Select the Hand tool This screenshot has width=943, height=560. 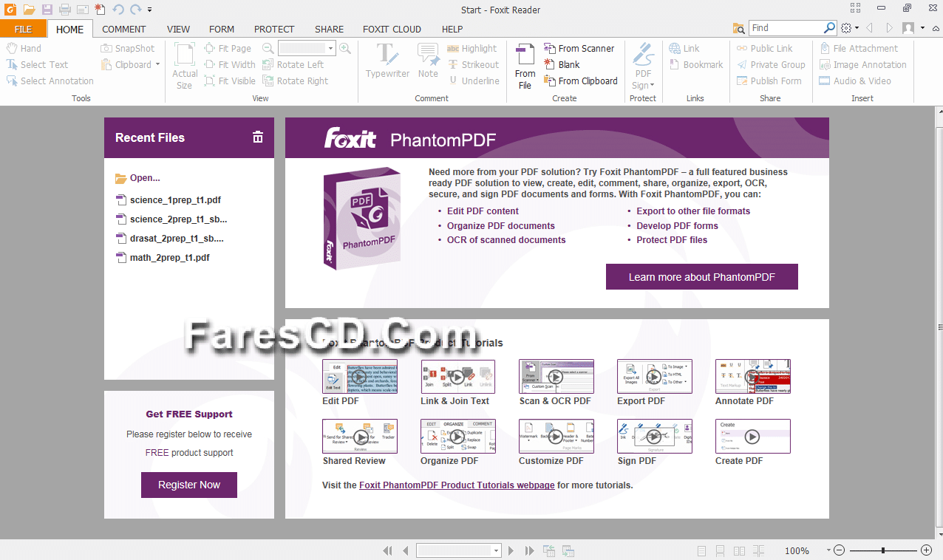click(24, 48)
